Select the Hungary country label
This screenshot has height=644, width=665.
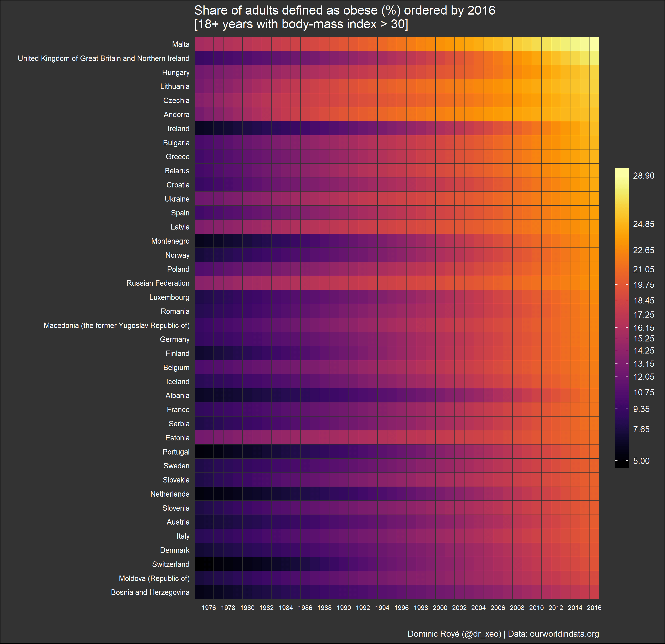click(x=176, y=72)
